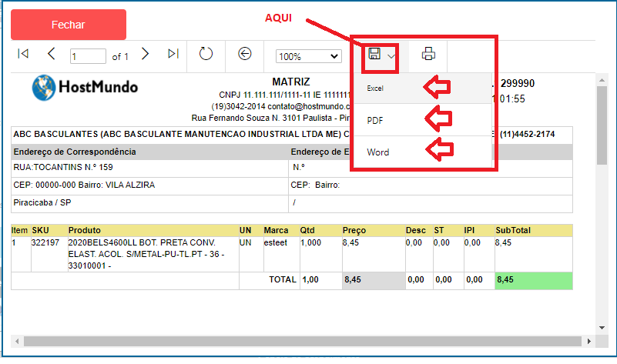The width and height of the screenshot is (617, 364).
Task: Click the HostMundo globe logo
Action: click(44, 87)
